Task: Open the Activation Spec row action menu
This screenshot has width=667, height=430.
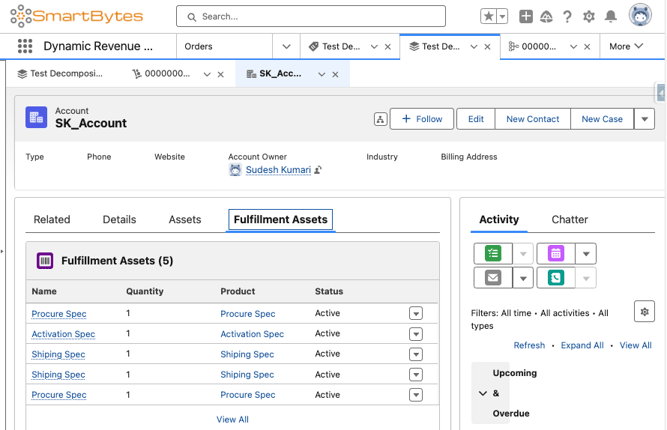Action: [416, 334]
